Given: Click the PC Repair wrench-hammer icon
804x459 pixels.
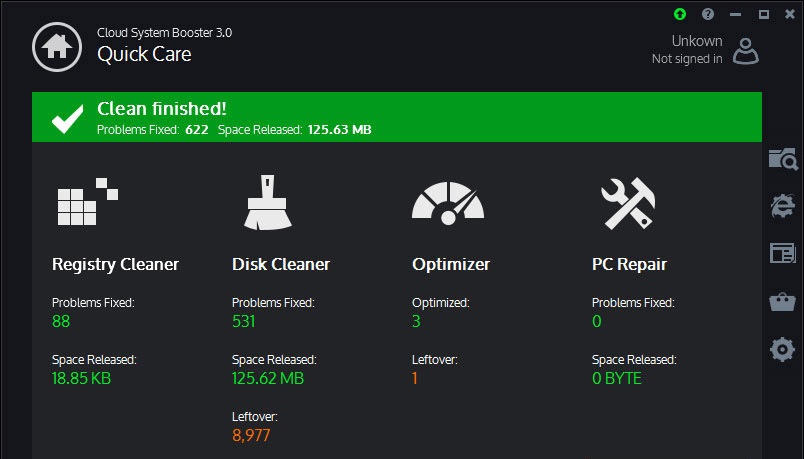Looking at the screenshot, I should pos(628,203).
